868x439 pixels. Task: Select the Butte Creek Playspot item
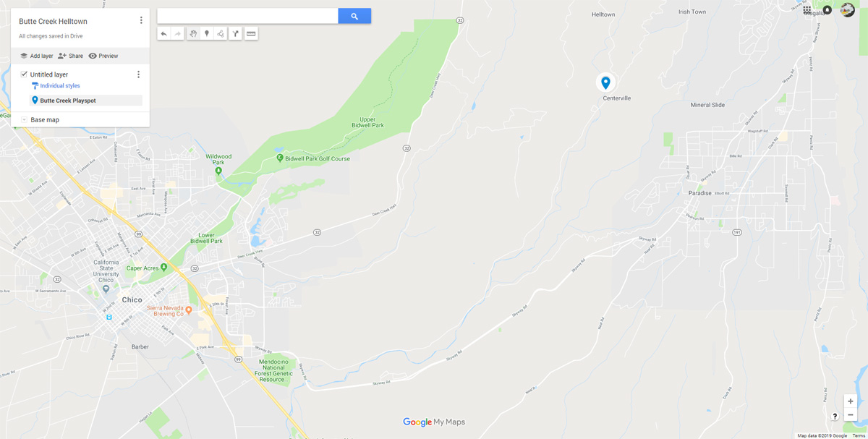pyautogui.click(x=85, y=101)
